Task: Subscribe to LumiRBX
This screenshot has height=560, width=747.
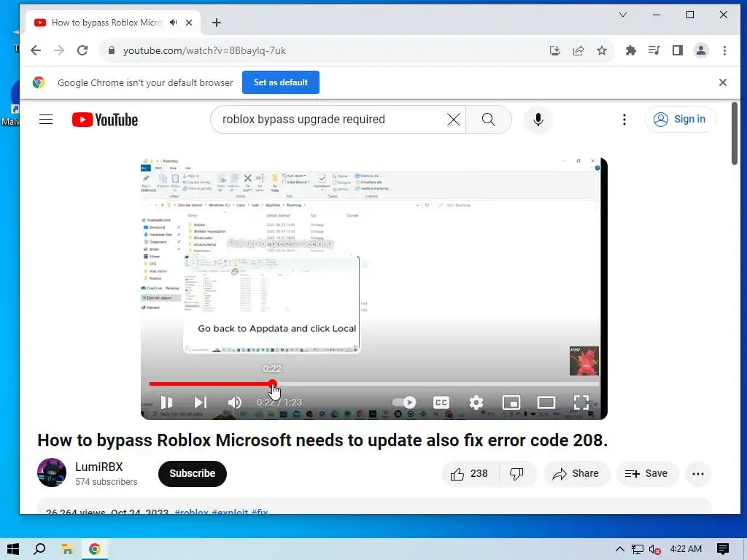Action: tap(193, 473)
